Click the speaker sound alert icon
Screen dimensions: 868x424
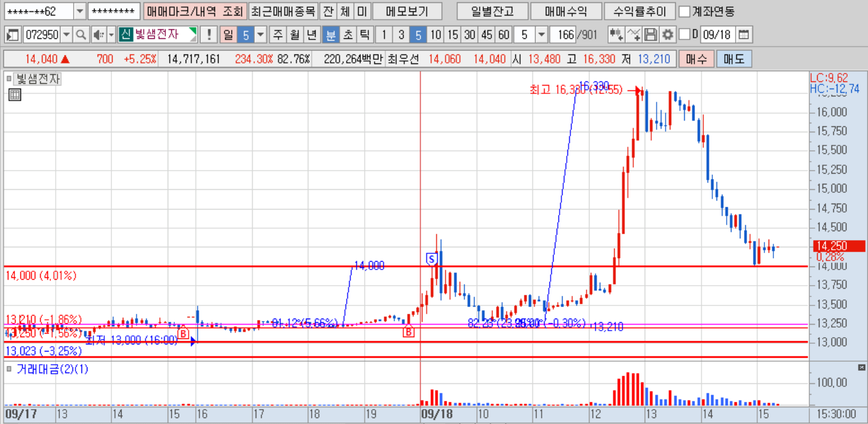[x=99, y=35]
